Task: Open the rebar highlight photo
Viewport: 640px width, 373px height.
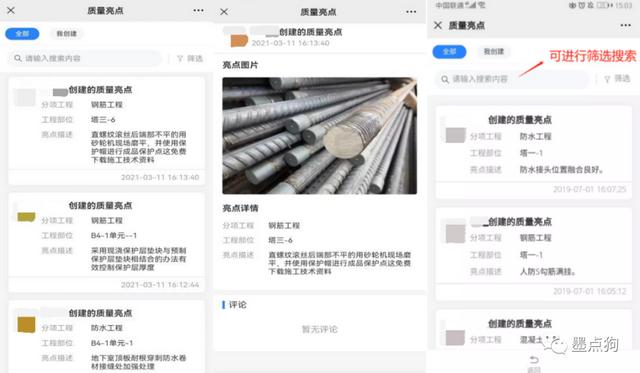Action: tap(320, 136)
